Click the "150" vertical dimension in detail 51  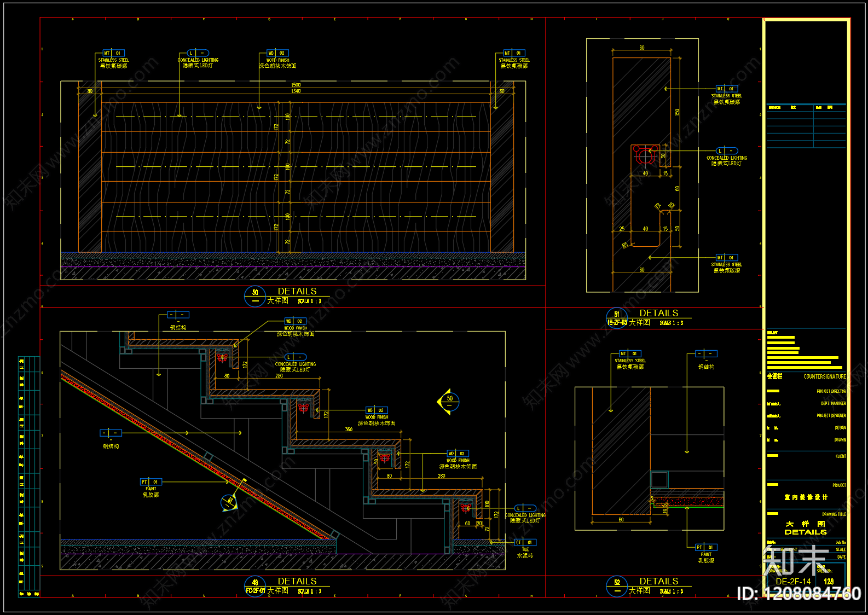tap(678, 112)
